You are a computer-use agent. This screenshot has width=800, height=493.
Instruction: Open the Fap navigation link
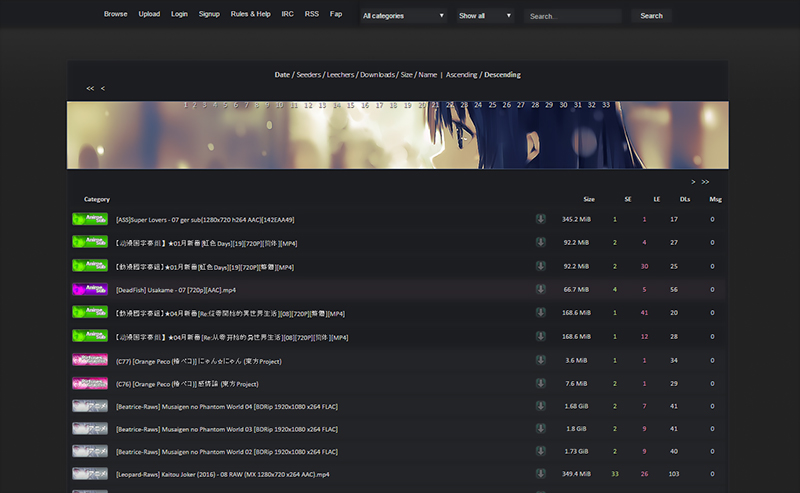336,14
